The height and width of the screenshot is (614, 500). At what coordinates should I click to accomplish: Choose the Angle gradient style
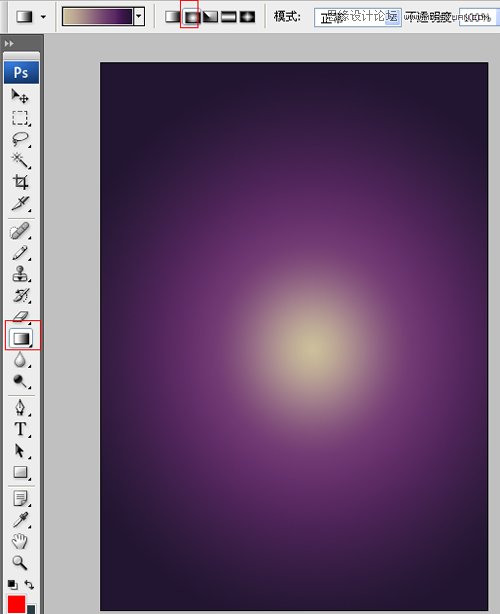(210, 16)
